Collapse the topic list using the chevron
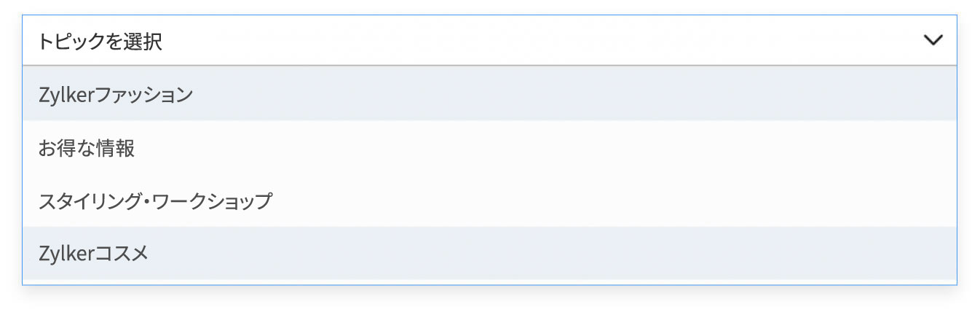This screenshot has width=980, height=315. pyautogui.click(x=933, y=41)
